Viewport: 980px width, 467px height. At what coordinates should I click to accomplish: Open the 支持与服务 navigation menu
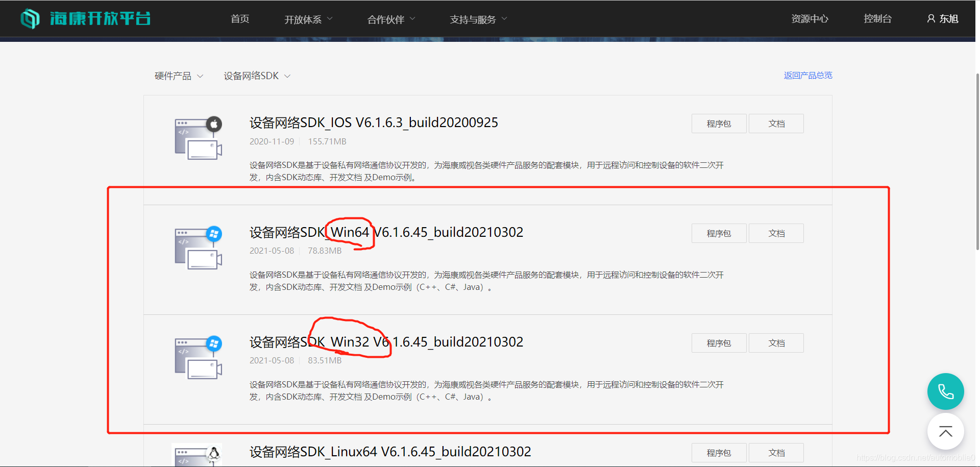click(478, 19)
